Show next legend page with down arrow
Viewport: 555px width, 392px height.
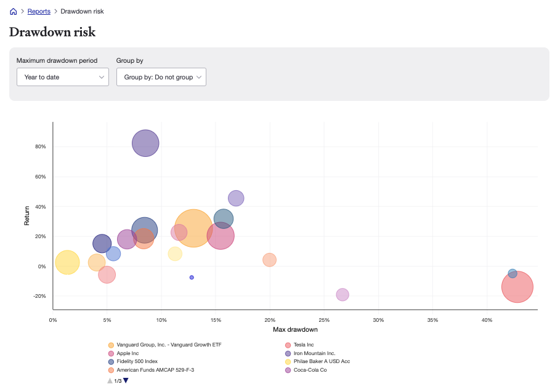(x=126, y=380)
